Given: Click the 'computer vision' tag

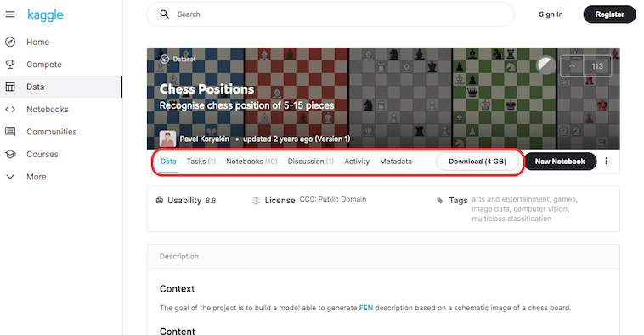Looking at the screenshot, I should tap(540, 209).
